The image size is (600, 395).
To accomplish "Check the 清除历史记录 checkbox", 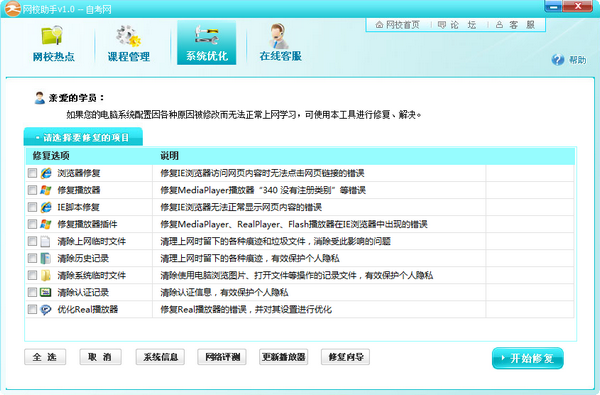I will [x=33, y=258].
